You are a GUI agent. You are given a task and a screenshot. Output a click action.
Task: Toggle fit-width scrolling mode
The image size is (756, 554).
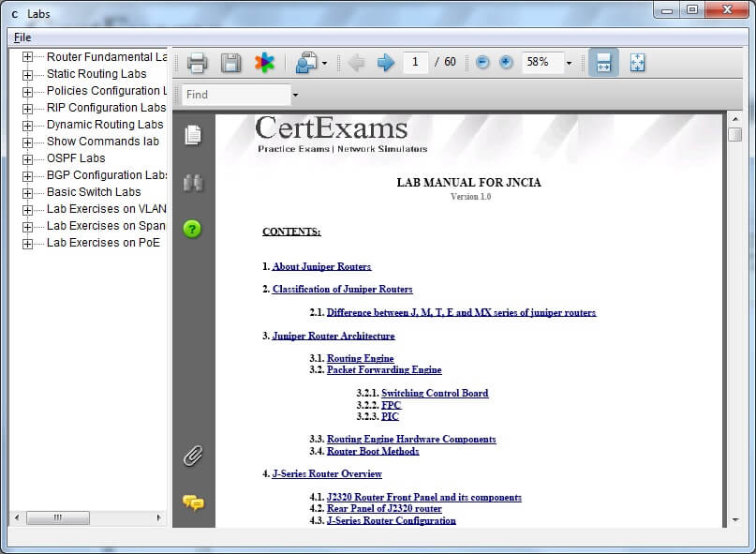[x=603, y=62]
